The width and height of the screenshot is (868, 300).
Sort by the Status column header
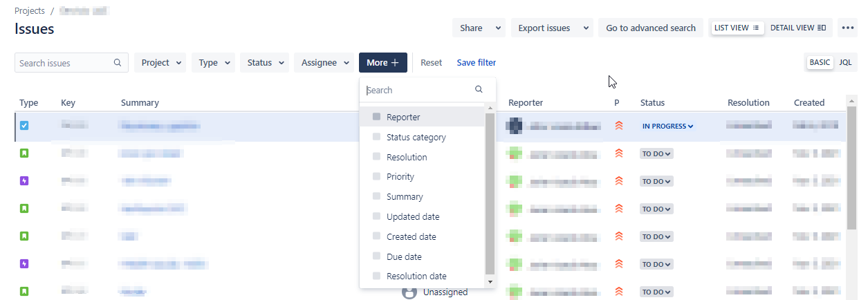[x=652, y=102]
